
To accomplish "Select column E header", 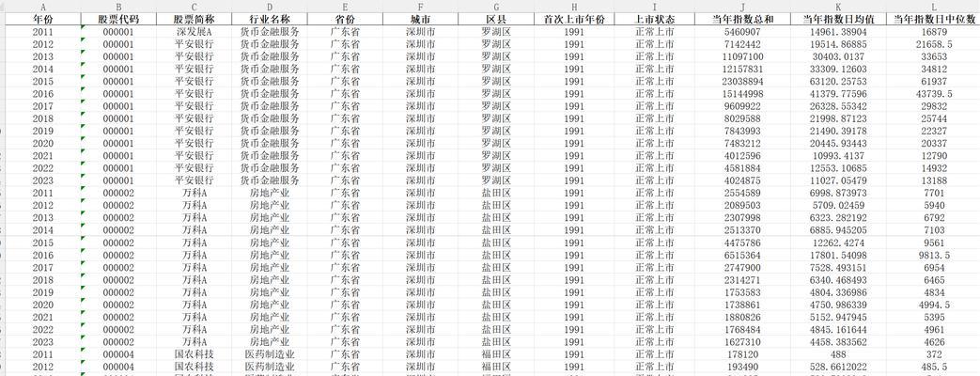I will [345, 7].
